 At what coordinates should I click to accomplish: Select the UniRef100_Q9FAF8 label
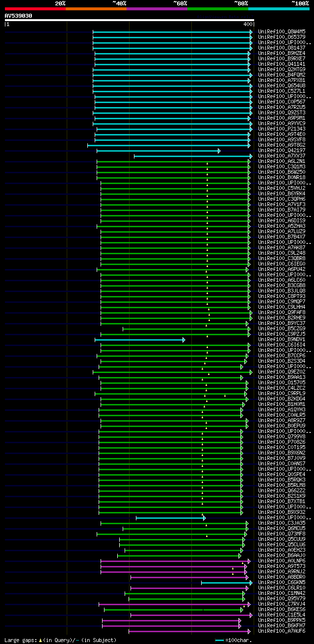click(x=282, y=313)
